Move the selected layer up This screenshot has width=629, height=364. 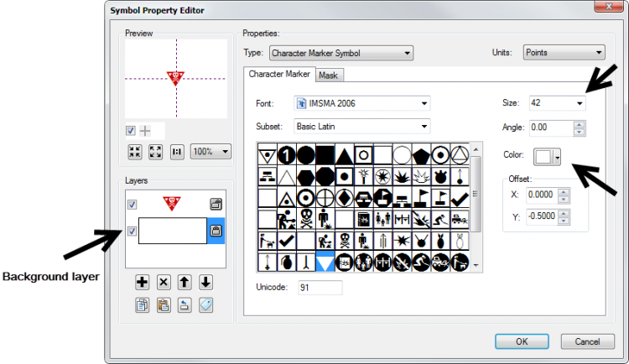pyautogui.click(x=185, y=283)
